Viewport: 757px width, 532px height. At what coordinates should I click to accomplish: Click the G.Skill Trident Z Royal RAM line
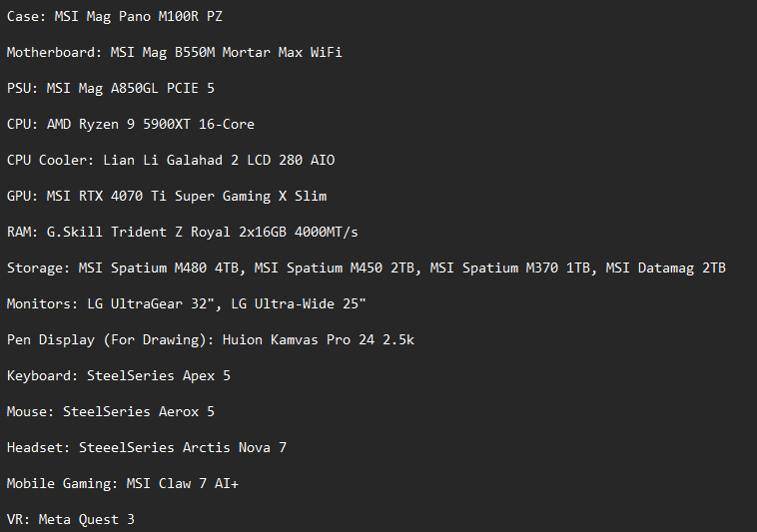182,232
